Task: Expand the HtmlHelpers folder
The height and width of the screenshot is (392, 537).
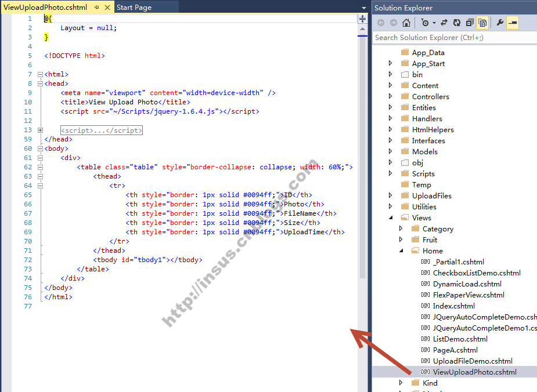Action: click(391, 129)
